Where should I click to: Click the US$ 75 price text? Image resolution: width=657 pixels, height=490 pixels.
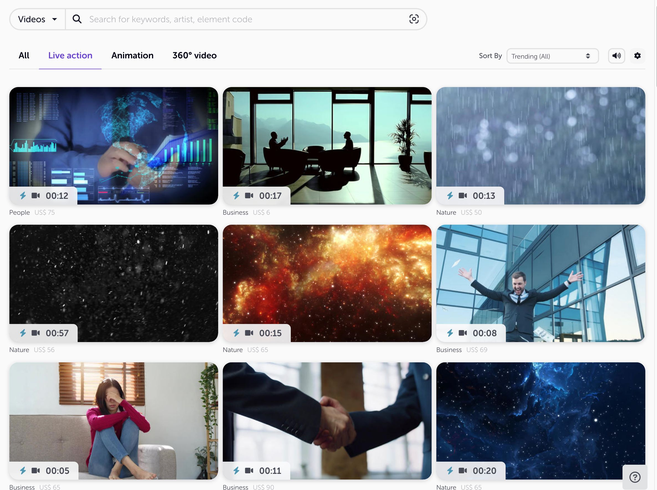pyautogui.click(x=45, y=213)
